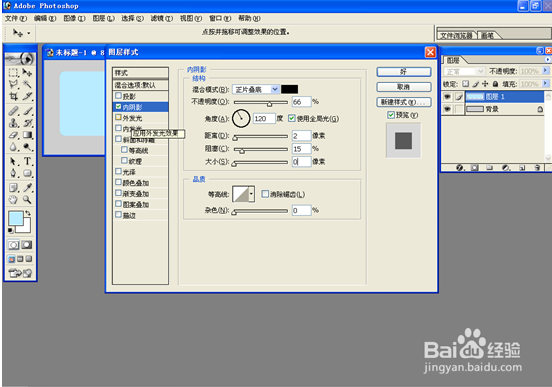Screen dimensions: 552x387
Task: Enable the 颜色叠加 color overlay checkbox
Action: point(119,182)
